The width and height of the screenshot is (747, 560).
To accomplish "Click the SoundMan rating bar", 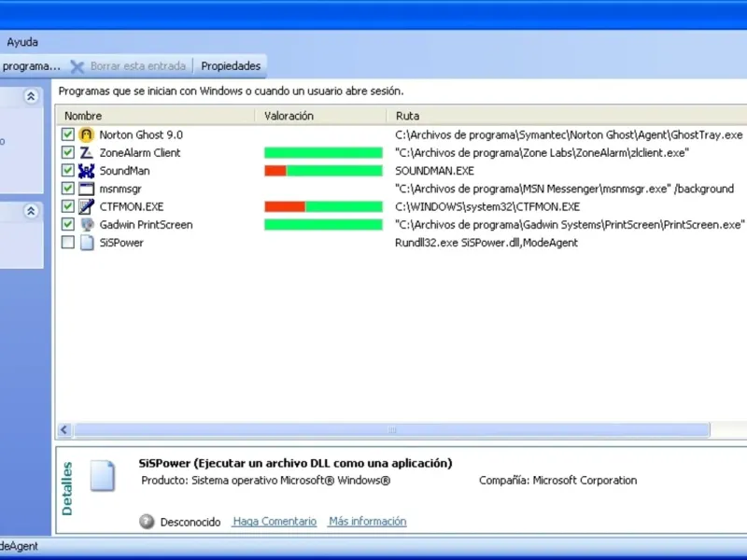I will (323, 171).
